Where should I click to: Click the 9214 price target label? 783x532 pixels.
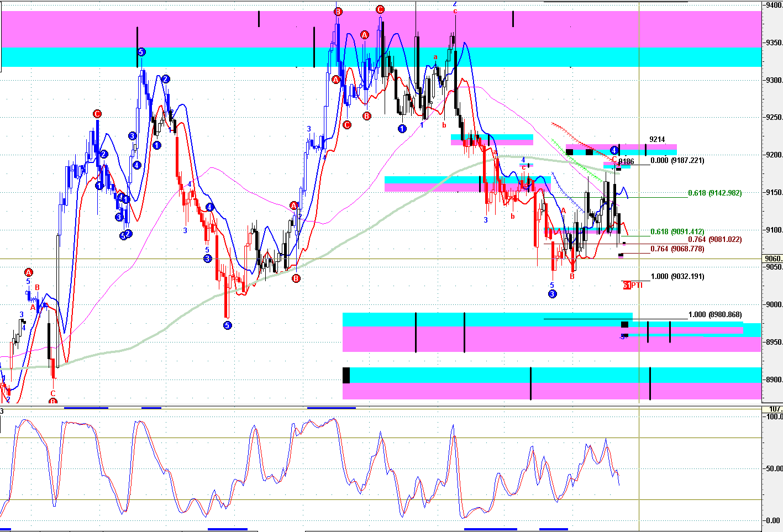pos(657,140)
